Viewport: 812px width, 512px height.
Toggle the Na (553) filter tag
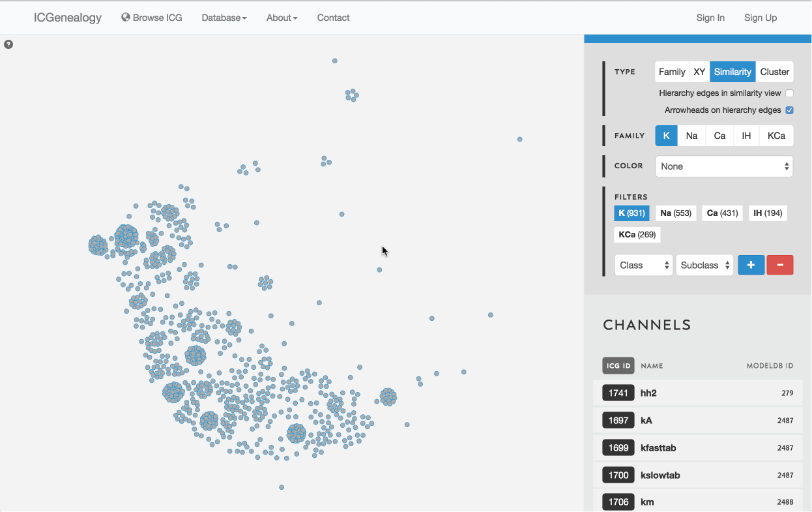(675, 213)
